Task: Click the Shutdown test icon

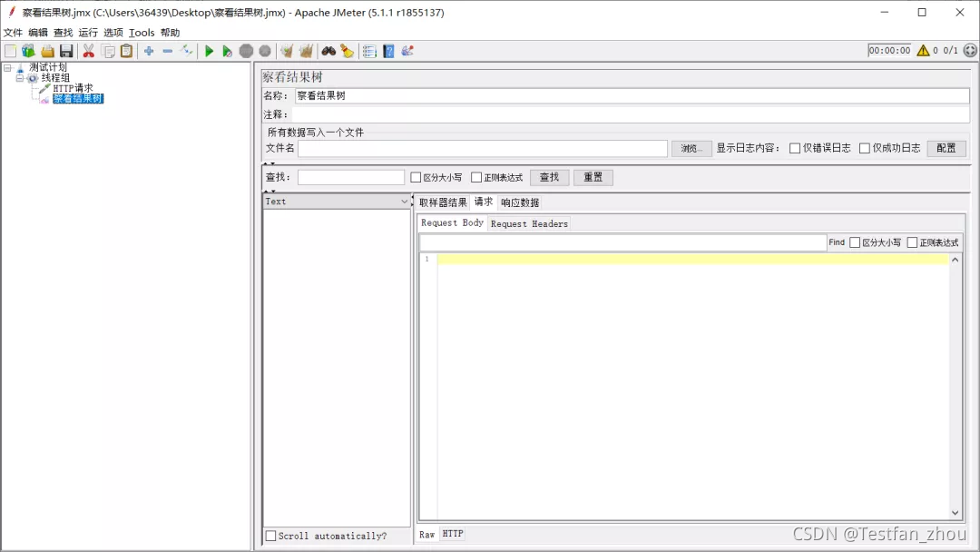Action: click(265, 51)
